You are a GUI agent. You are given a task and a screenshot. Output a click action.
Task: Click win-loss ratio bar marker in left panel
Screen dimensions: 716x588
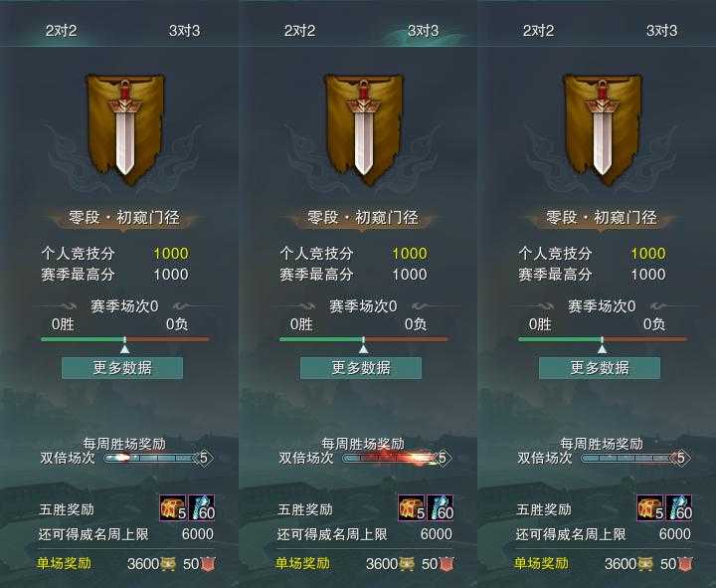pos(124,349)
